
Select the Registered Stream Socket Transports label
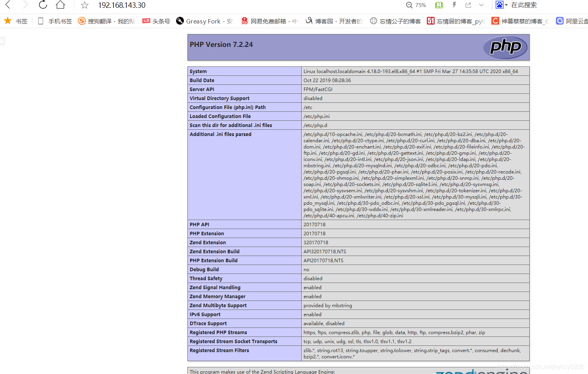[234, 342]
